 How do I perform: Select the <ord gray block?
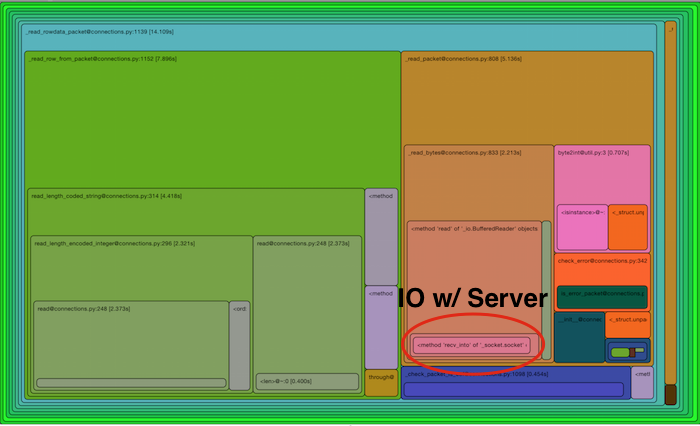pos(239,346)
